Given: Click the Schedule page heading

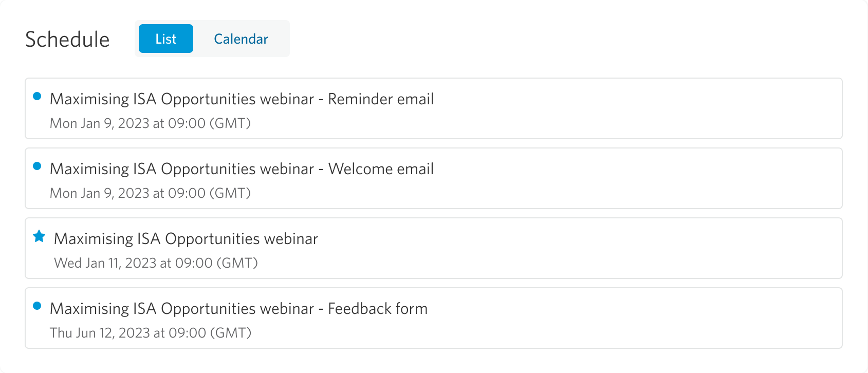Looking at the screenshot, I should point(68,39).
